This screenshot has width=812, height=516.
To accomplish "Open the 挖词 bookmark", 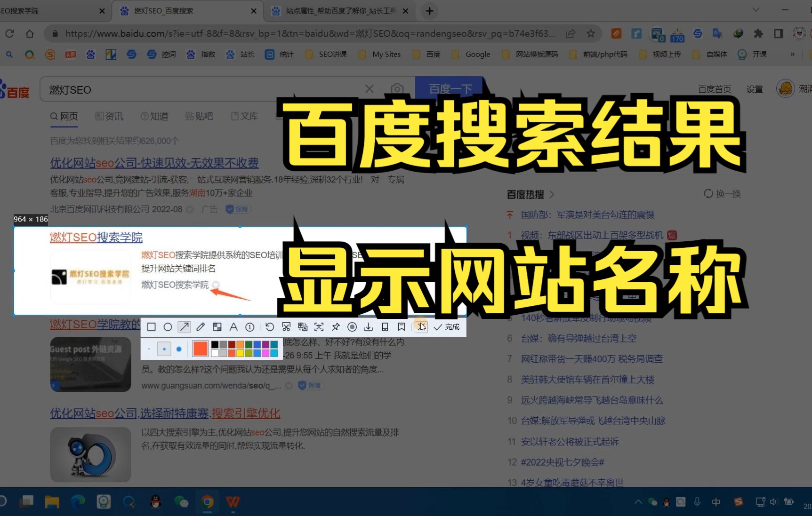I will coord(161,55).
